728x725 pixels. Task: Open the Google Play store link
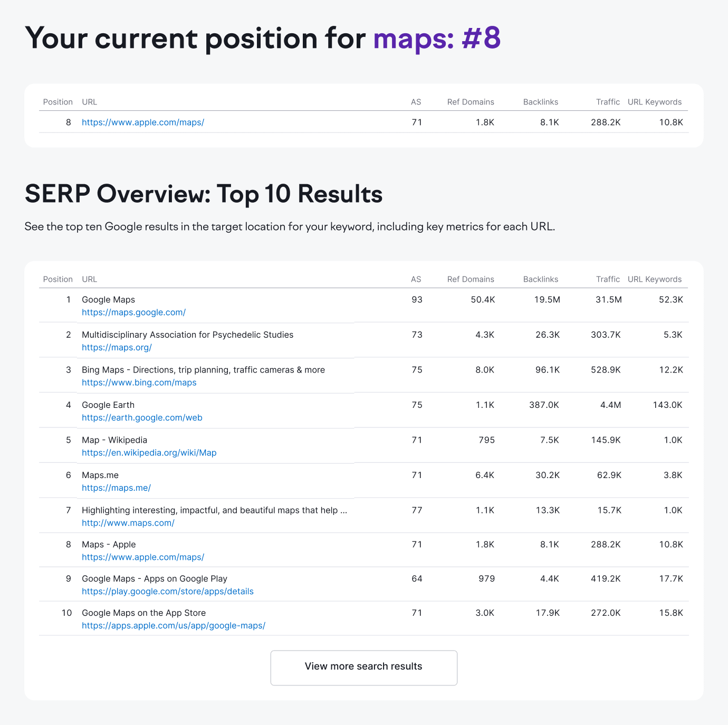167,592
